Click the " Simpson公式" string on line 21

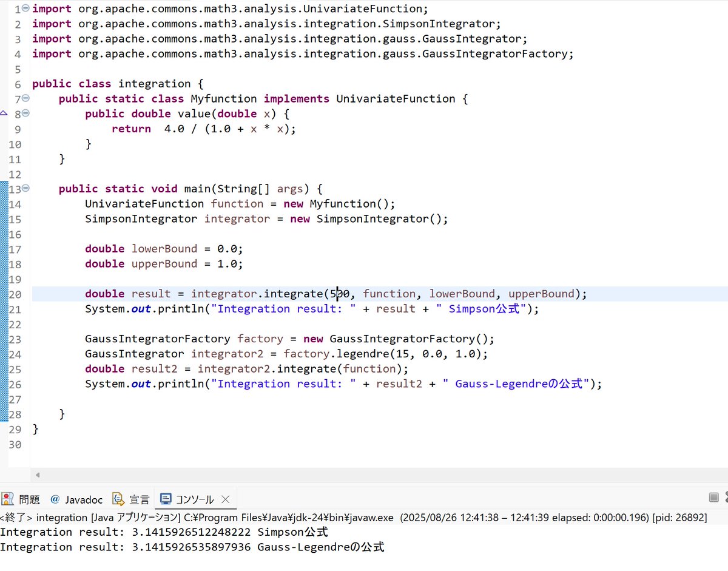point(485,309)
